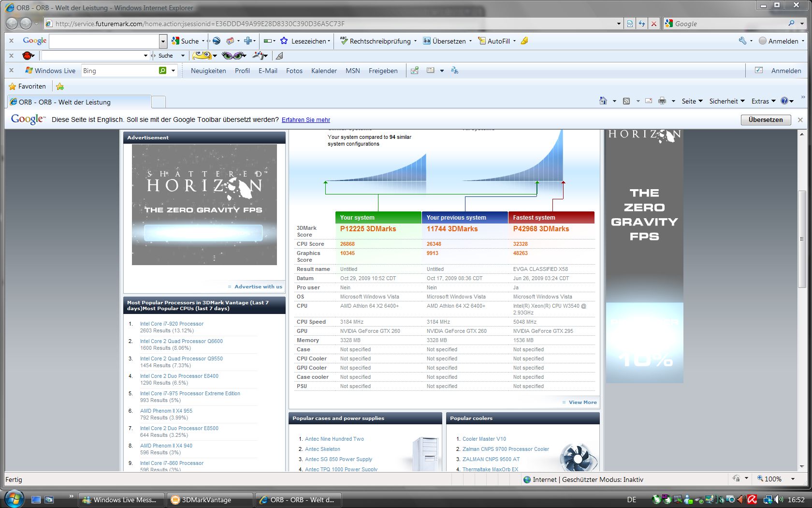Click the add to favorites bar icon
This screenshot has width=812, height=508.
point(60,86)
